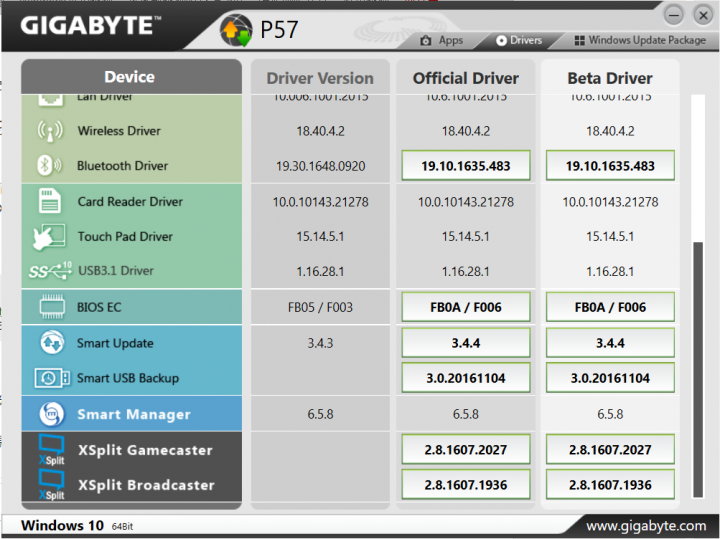Select the Wireless Driver label

[x=119, y=131]
